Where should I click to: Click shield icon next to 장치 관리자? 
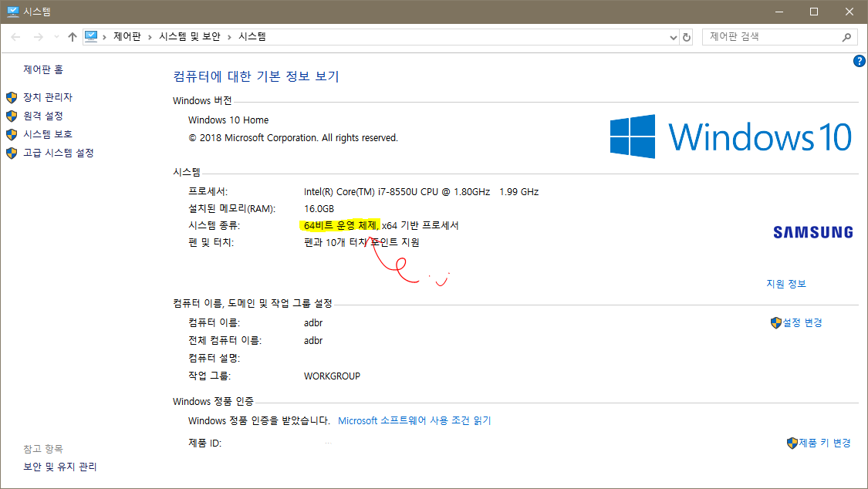pos(12,97)
